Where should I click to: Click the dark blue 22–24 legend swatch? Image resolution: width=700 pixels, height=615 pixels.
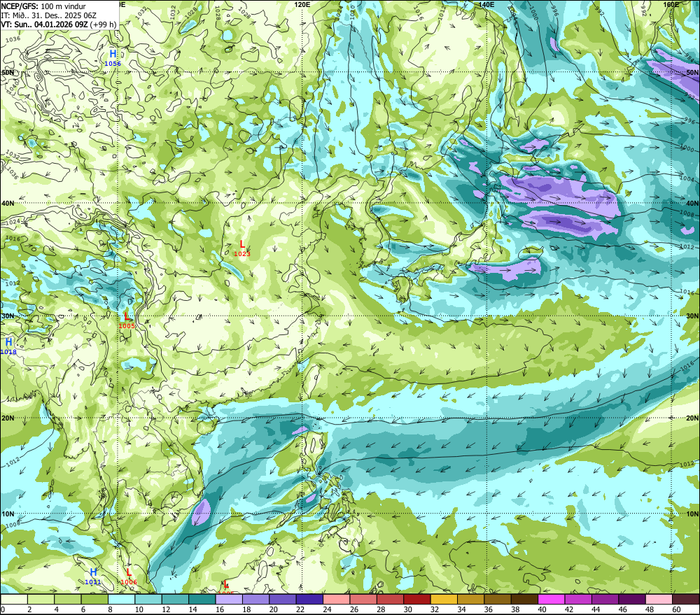point(309,599)
